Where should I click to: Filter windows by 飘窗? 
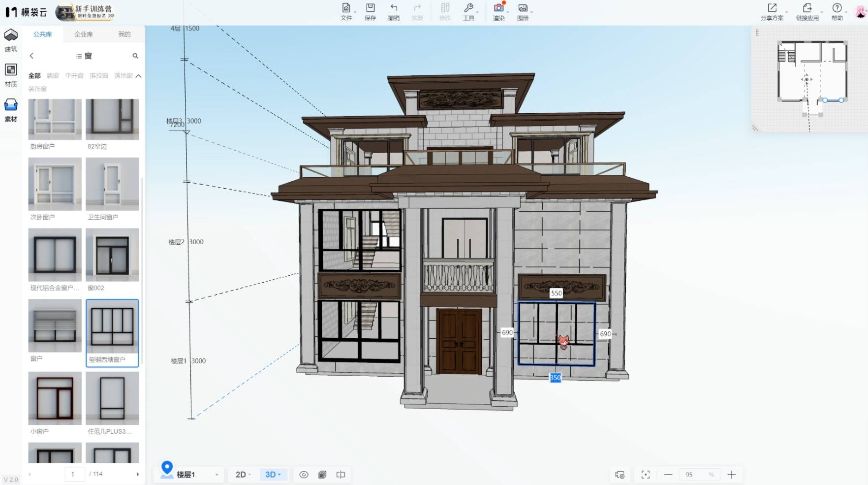53,75
